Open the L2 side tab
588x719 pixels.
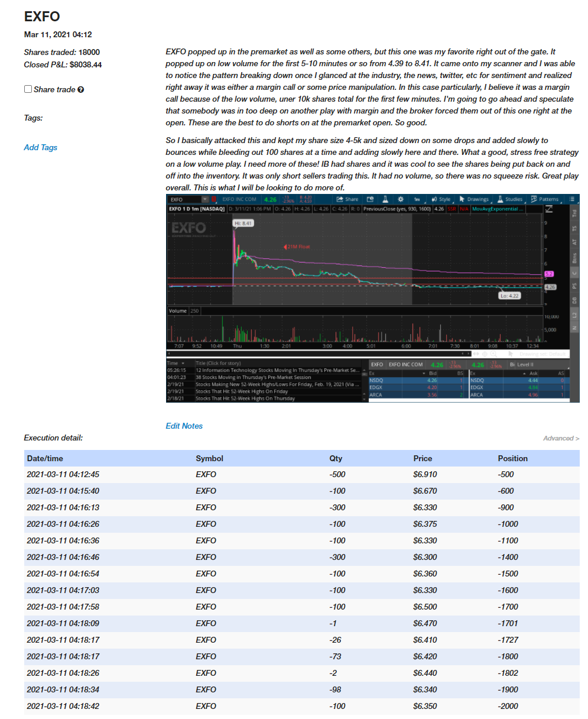[x=574, y=315]
